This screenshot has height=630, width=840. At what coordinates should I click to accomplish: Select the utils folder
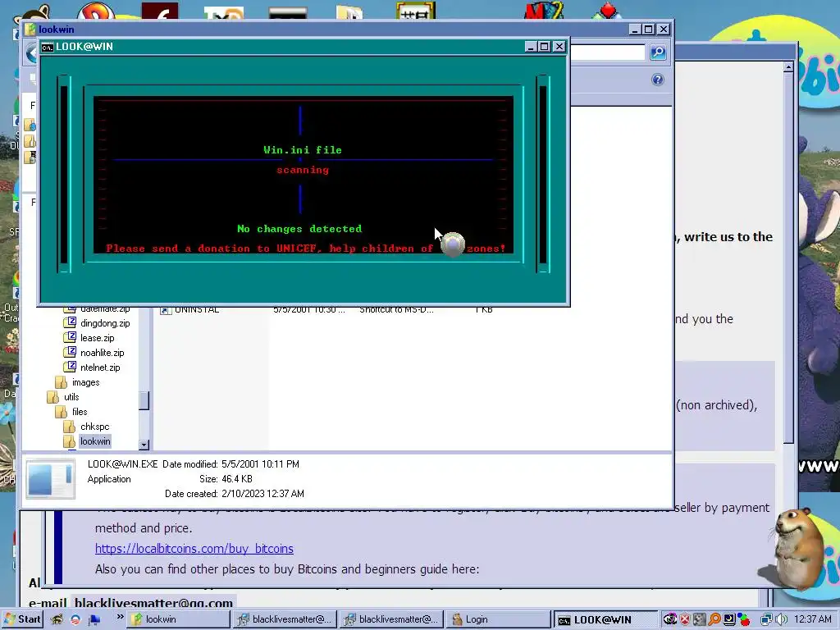pyautogui.click(x=63, y=397)
